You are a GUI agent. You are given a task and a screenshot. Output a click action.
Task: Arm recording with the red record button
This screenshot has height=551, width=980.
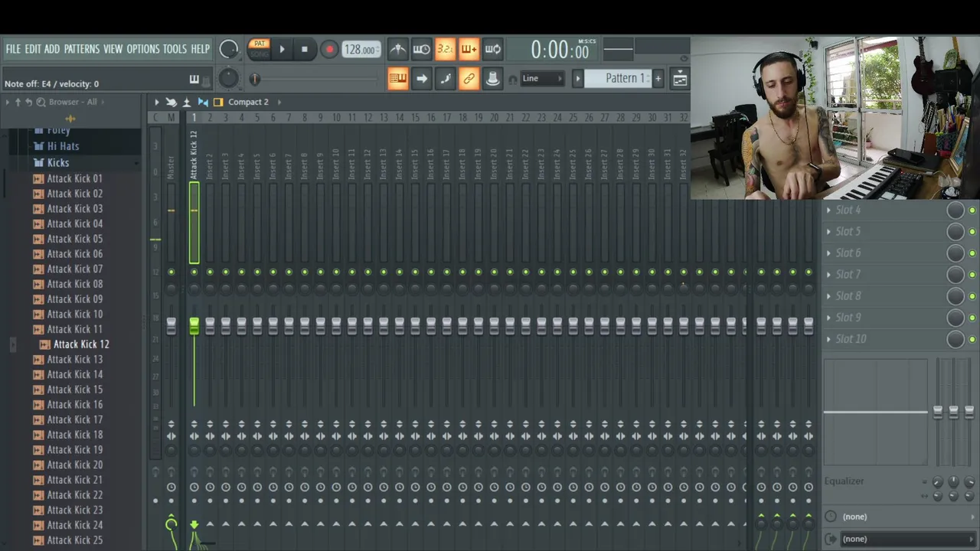click(329, 50)
